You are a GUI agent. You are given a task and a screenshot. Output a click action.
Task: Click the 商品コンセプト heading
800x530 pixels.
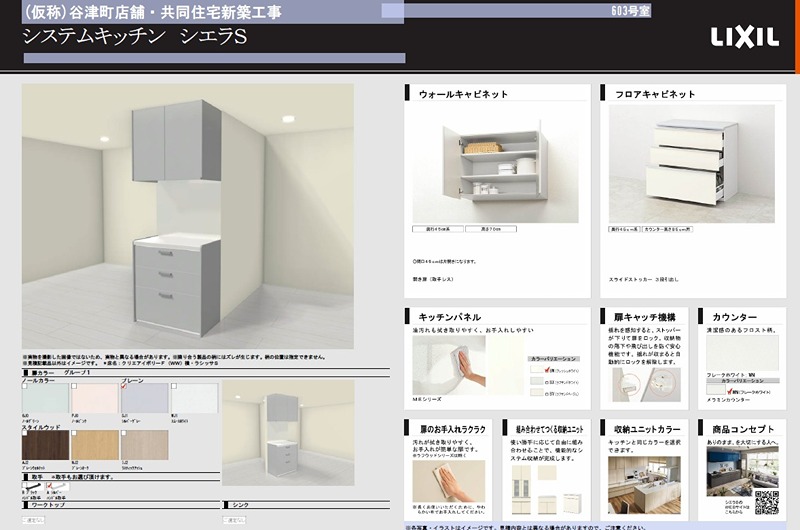click(x=743, y=430)
